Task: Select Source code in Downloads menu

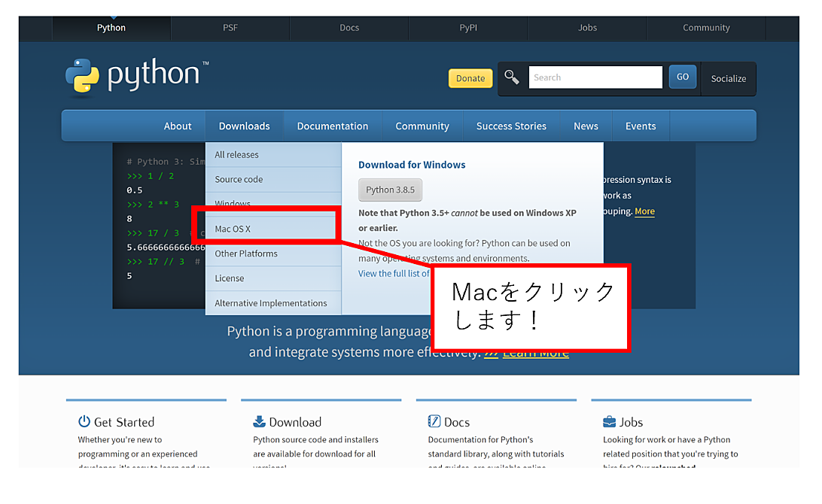Action: point(273,180)
